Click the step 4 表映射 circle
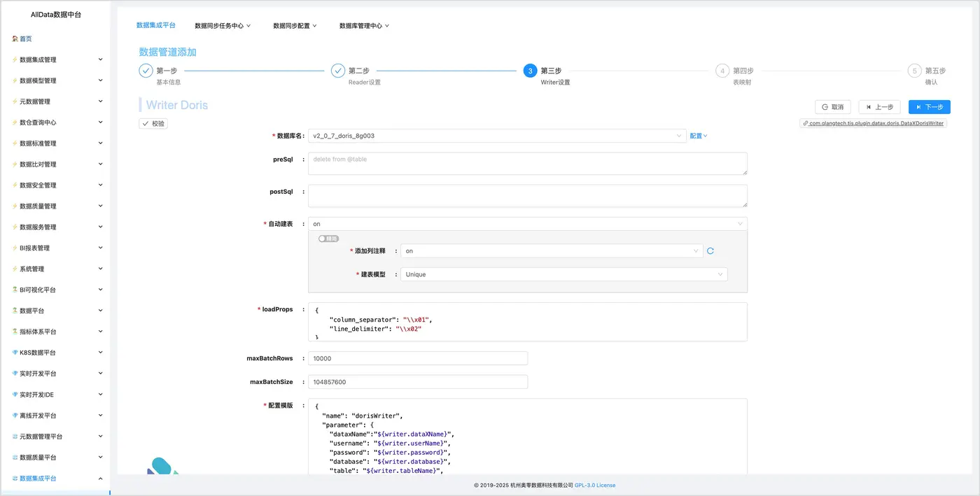Viewport: 980px width, 496px height. point(722,71)
